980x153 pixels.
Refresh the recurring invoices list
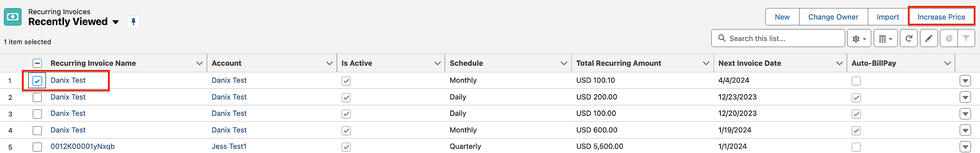(909, 39)
